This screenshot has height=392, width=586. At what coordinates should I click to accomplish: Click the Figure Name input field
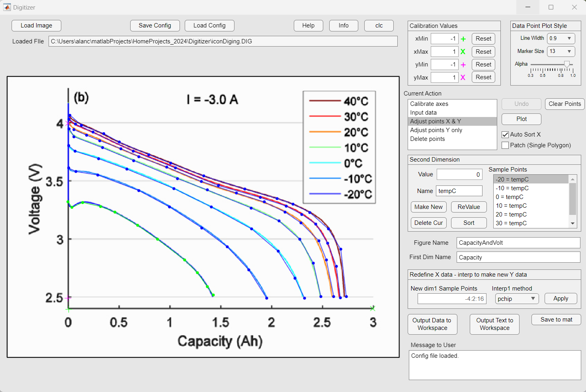[518, 243]
